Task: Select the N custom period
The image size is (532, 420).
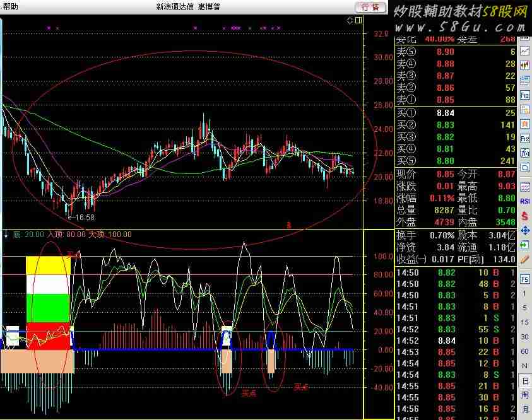Action: [525, 366]
